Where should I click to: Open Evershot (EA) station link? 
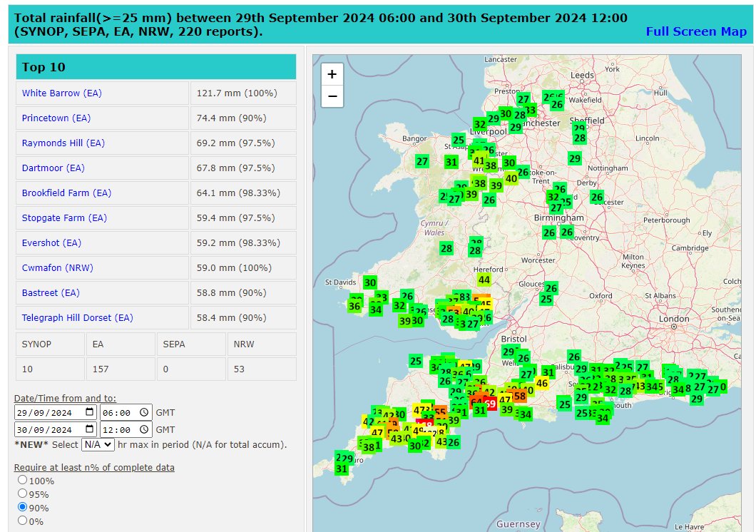51,243
